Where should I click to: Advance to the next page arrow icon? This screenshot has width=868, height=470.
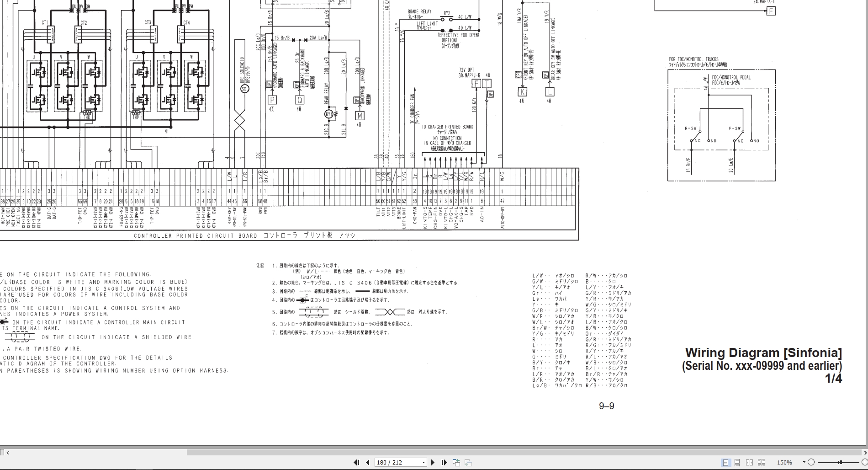433,462
